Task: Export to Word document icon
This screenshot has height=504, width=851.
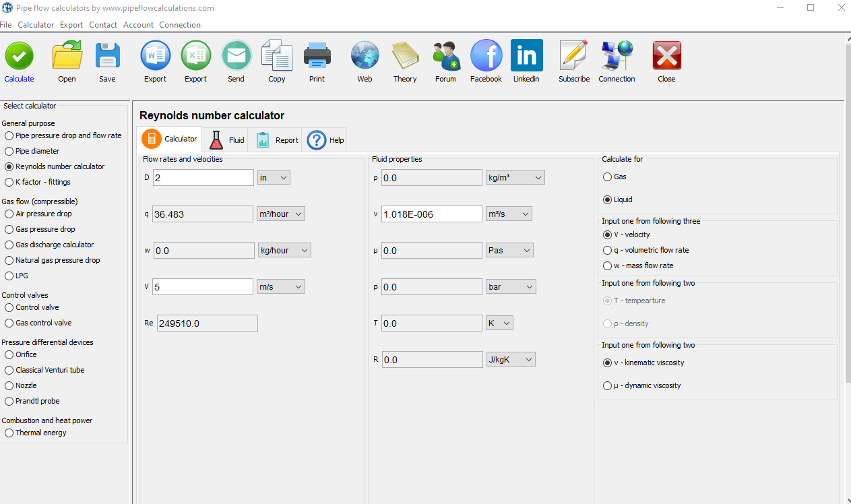Action: point(155,57)
